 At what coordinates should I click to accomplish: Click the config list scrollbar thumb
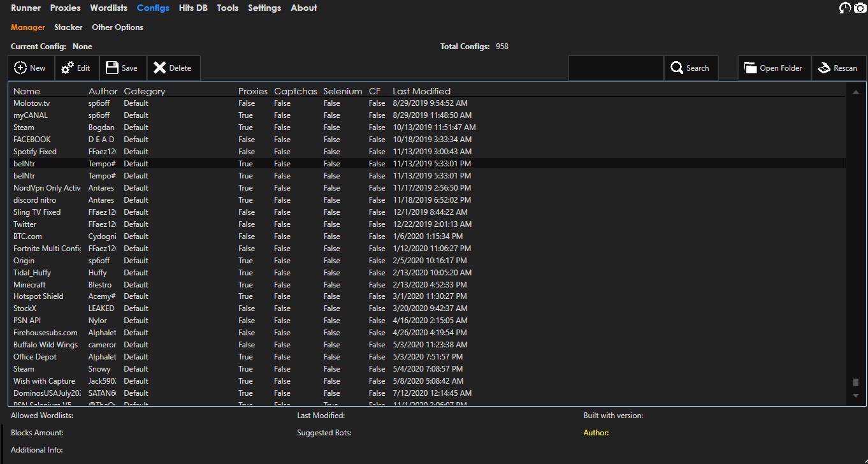856,382
